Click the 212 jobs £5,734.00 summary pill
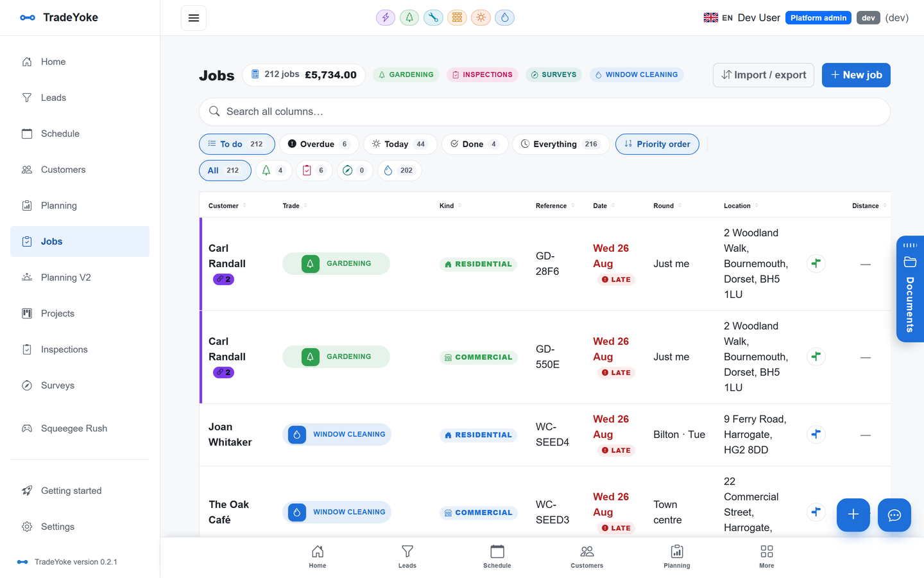The height and width of the screenshot is (578, 924). pos(304,74)
